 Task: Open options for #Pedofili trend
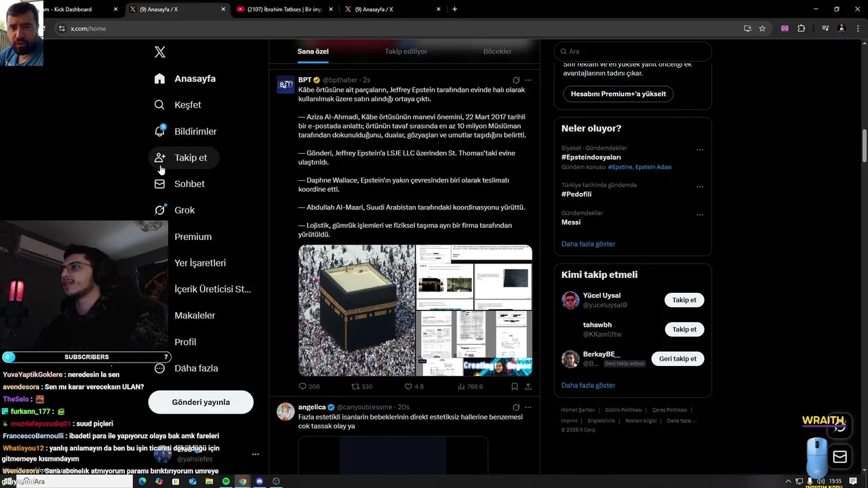click(x=700, y=187)
